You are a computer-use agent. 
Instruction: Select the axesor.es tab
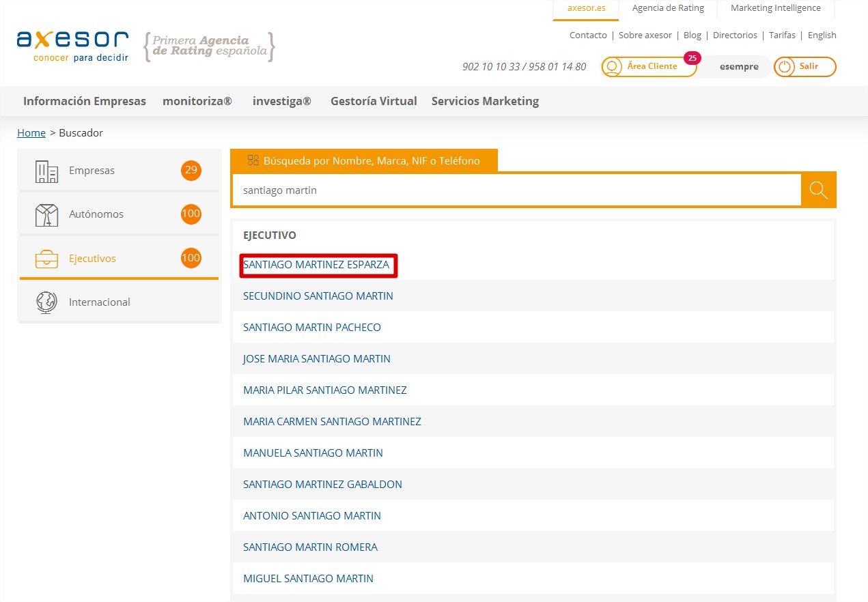(586, 9)
